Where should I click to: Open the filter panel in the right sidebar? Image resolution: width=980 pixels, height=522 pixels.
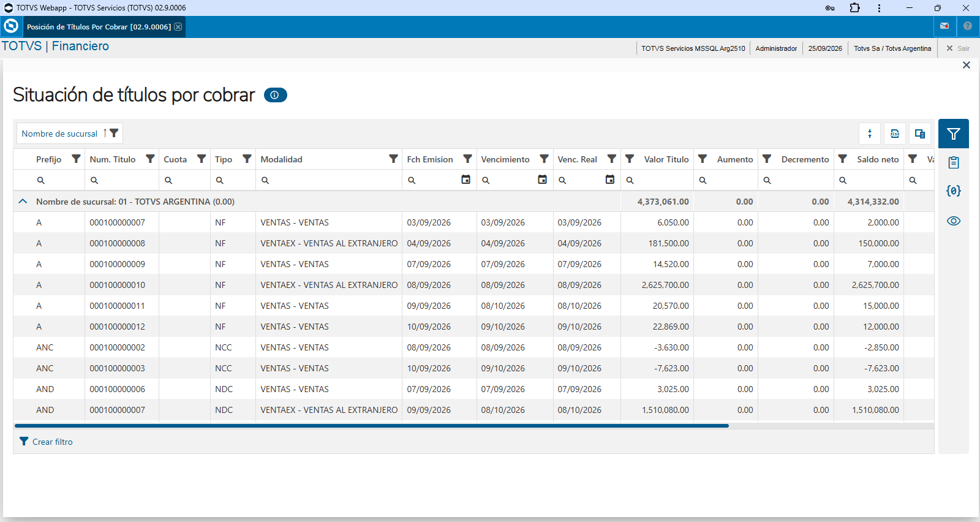[954, 134]
